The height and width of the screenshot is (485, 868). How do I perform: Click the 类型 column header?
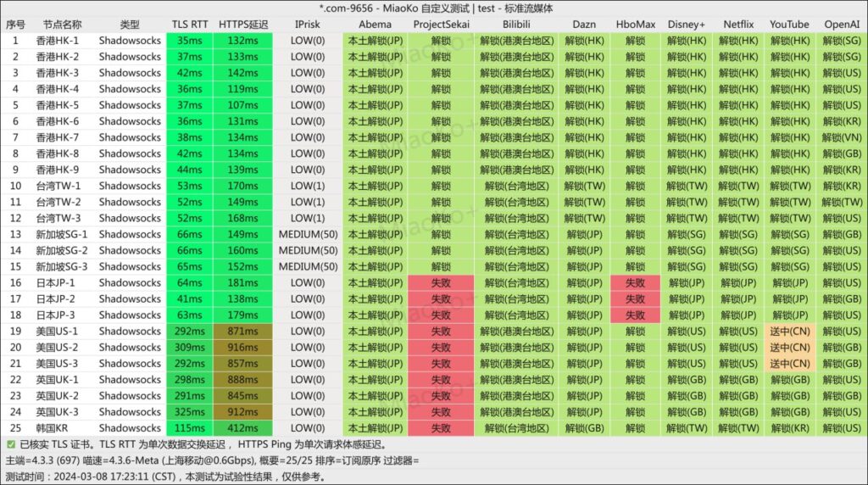click(130, 25)
